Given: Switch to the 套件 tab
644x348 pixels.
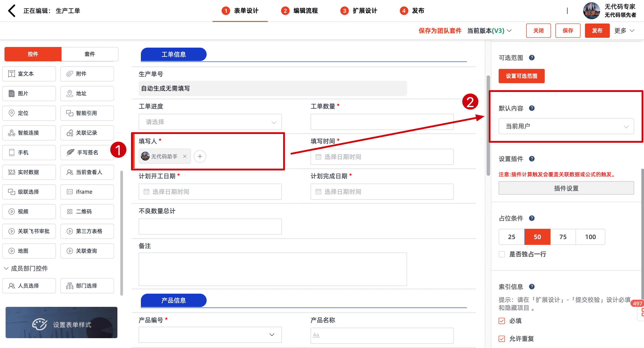Looking at the screenshot, I should coord(89,54).
